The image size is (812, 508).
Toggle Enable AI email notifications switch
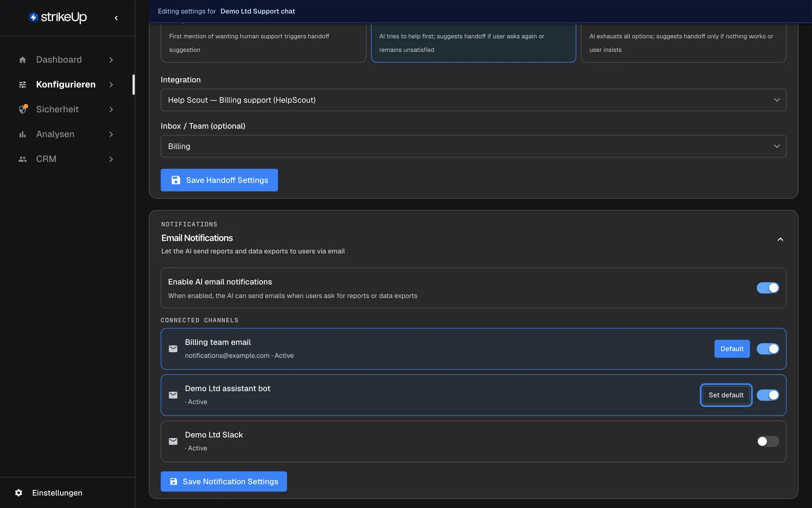[768, 288]
